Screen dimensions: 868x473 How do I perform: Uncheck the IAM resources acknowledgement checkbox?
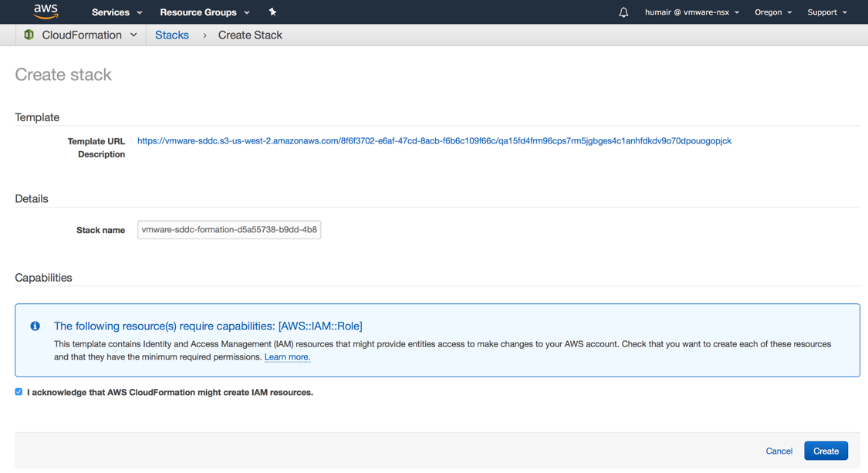19,391
